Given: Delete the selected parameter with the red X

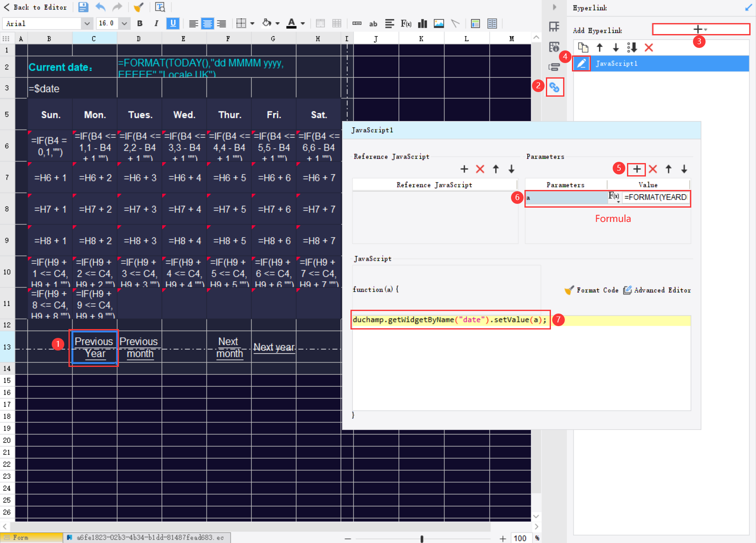Looking at the screenshot, I should (653, 169).
